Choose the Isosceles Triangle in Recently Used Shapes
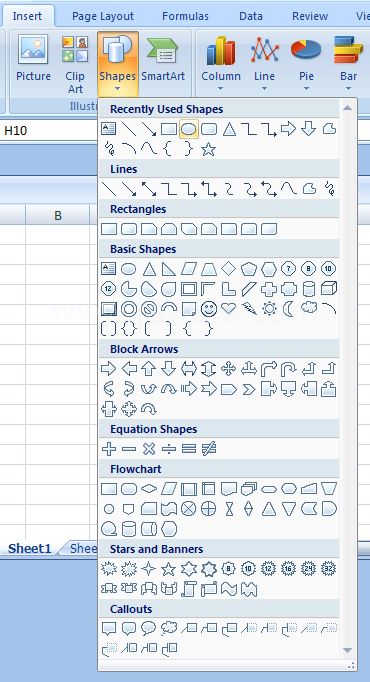370x682 pixels. pos(229,129)
